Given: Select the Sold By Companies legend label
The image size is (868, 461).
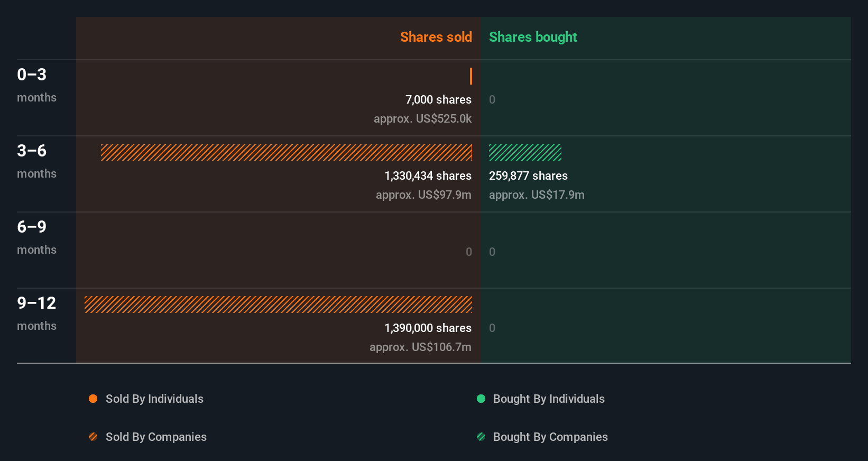Looking at the screenshot, I should coord(156,437).
